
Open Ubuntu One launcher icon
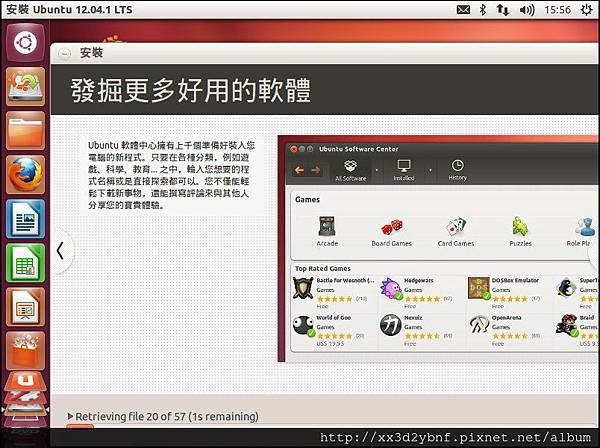[26, 381]
